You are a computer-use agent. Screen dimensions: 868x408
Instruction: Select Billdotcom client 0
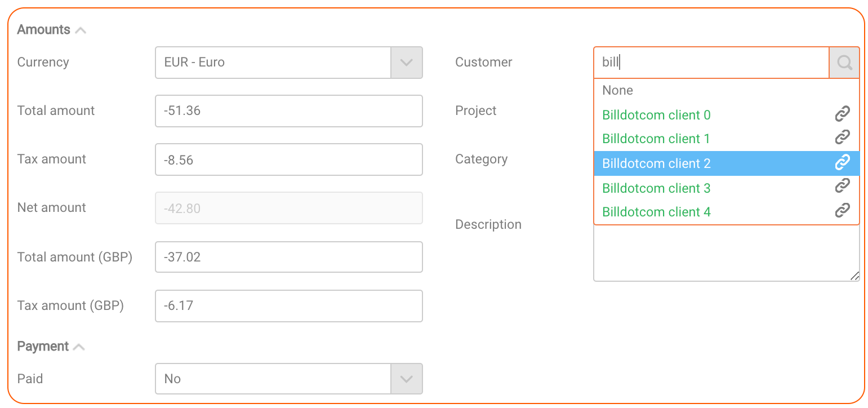coord(727,115)
